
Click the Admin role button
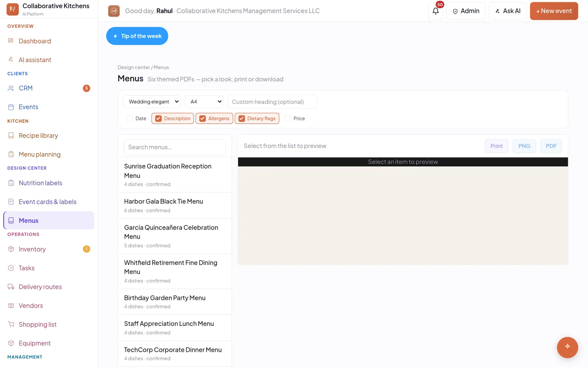click(x=466, y=11)
